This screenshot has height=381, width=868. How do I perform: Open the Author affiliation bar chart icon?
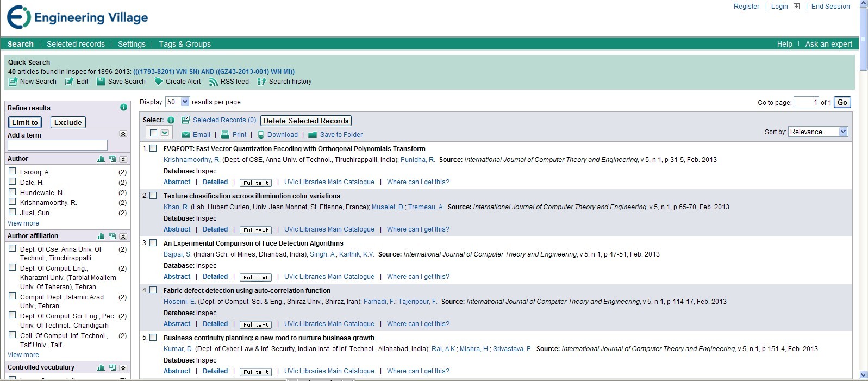(101, 236)
